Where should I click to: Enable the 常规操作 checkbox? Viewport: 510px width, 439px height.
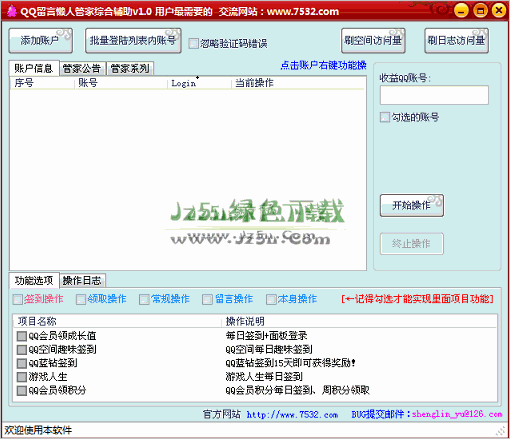tap(144, 299)
